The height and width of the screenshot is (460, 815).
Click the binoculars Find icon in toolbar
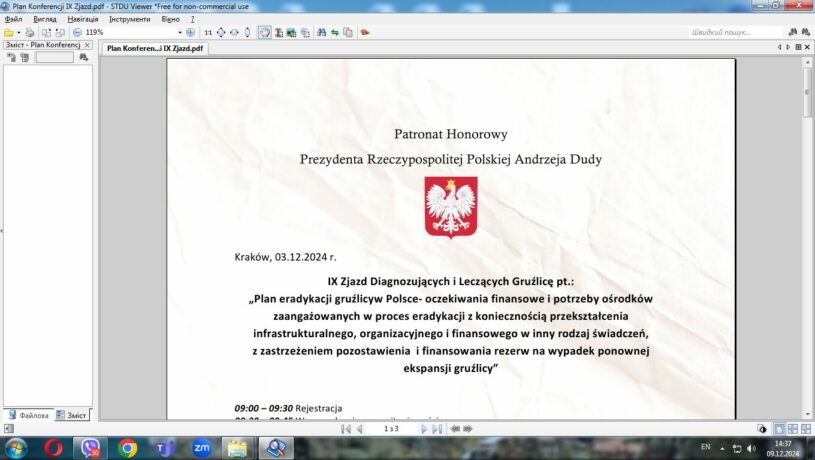click(x=322, y=32)
